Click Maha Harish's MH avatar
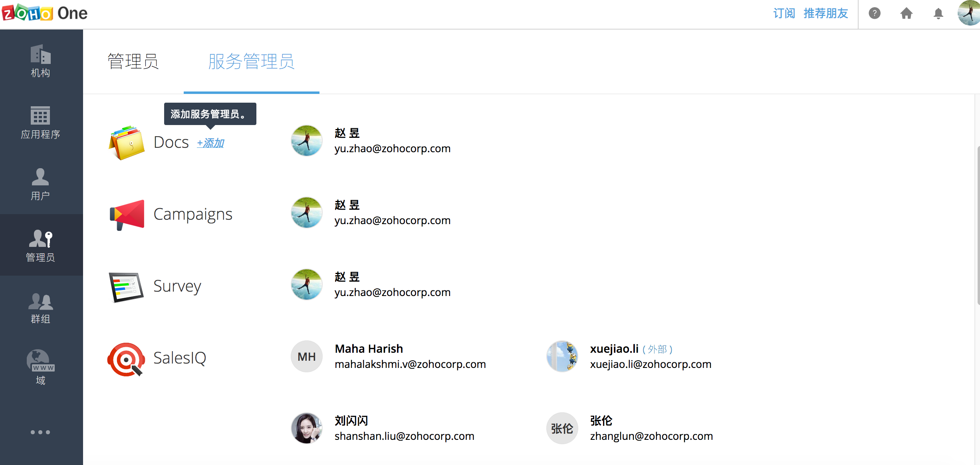 click(307, 356)
